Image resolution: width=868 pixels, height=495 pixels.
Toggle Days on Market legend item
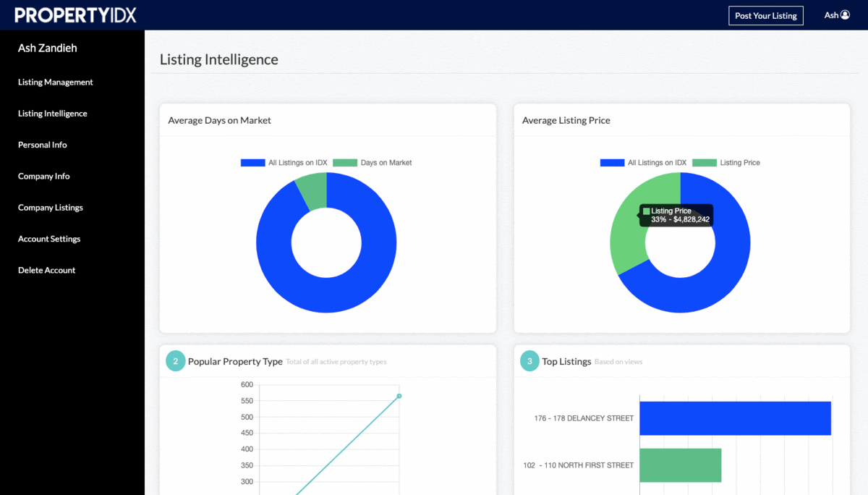[x=373, y=163]
